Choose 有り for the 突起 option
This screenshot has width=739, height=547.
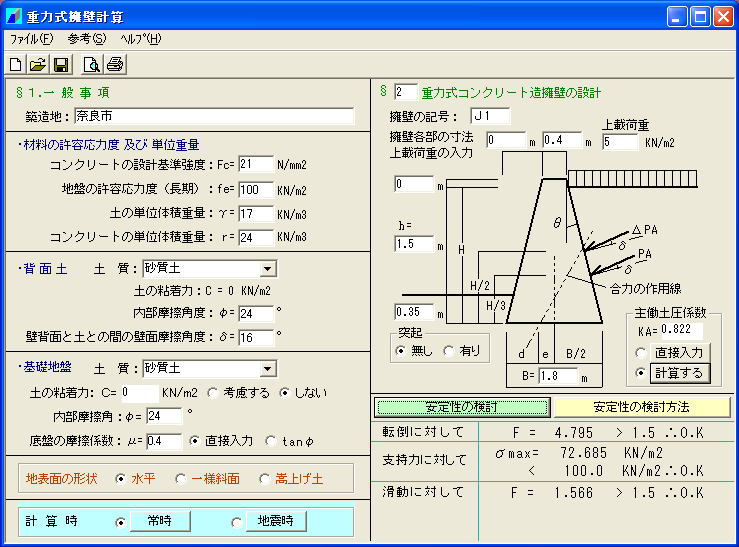pyautogui.click(x=448, y=350)
